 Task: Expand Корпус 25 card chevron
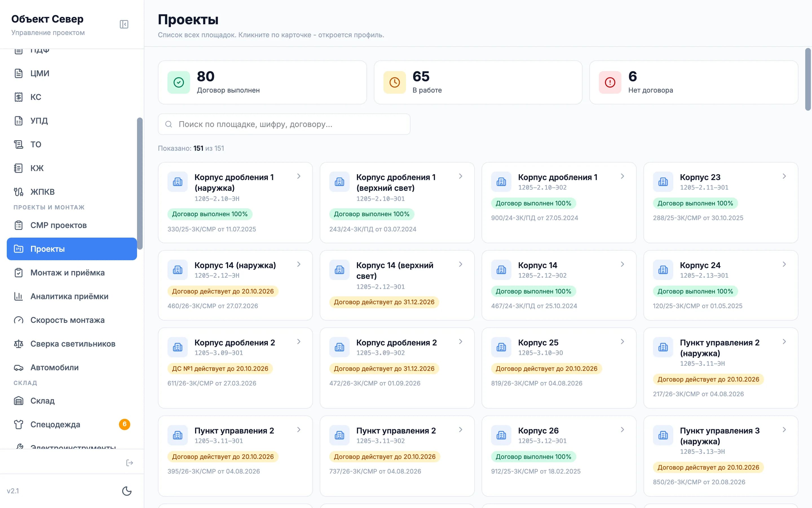click(623, 342)
